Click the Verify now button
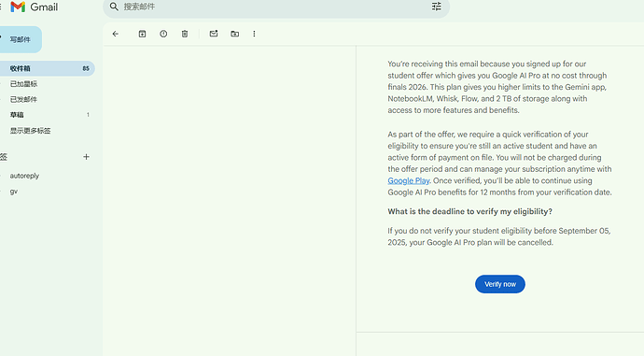Viewport: 644px width, 356px height. click(500, 284)
